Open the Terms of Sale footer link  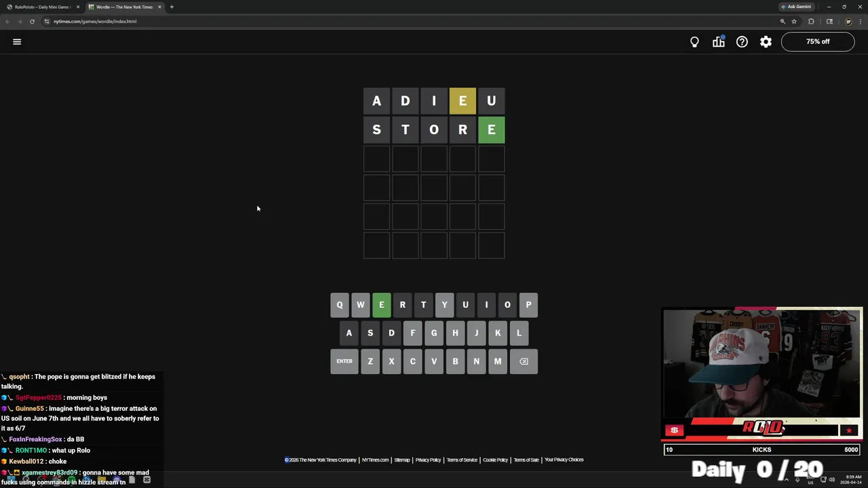coord(526,460)
